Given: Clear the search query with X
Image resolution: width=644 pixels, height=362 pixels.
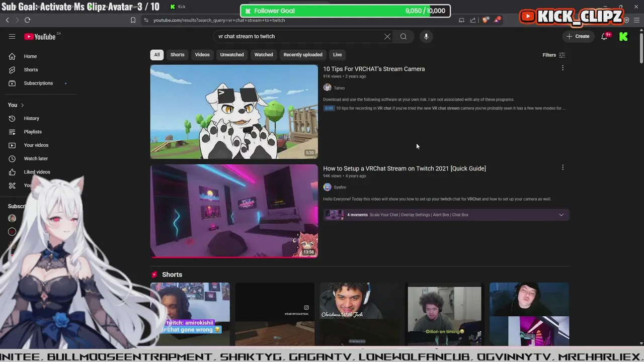Looking at the screenshot, I should pos(387,36).
